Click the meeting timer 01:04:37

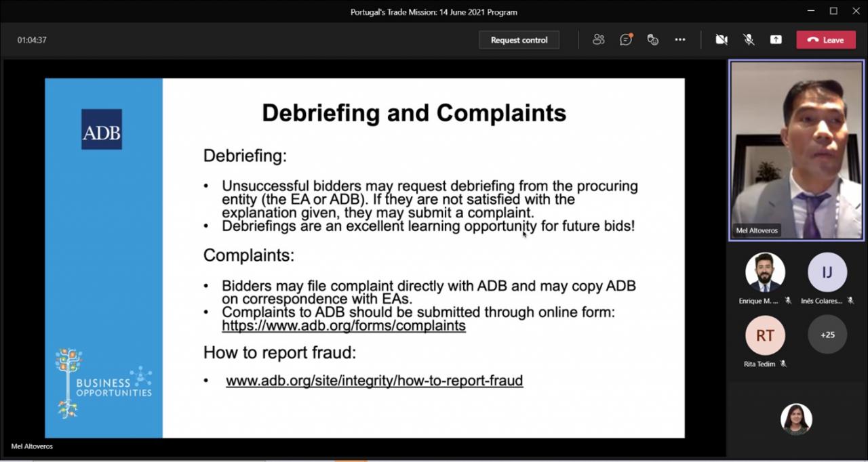click(x=32, y=40)
